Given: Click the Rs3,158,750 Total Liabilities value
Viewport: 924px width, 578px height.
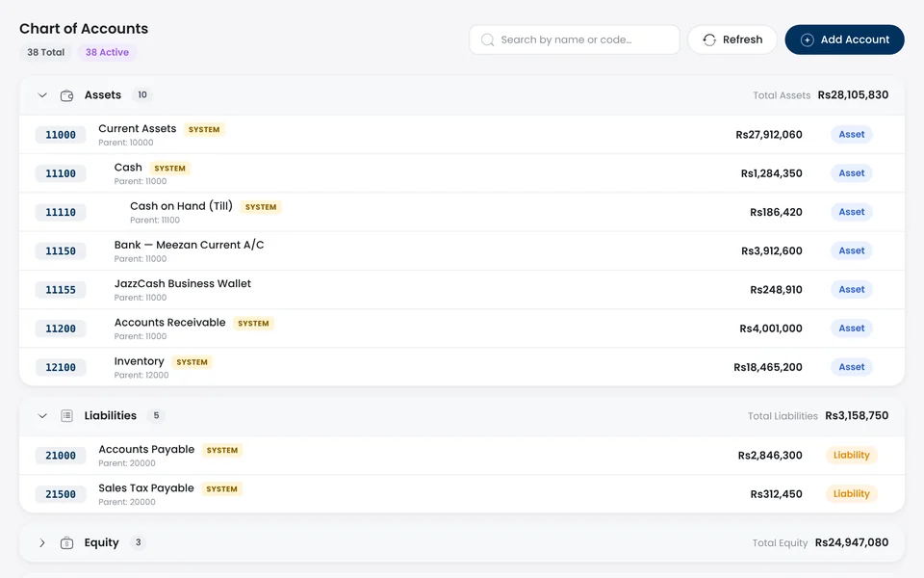Looking at the screenshot, I should pos(857,416).
